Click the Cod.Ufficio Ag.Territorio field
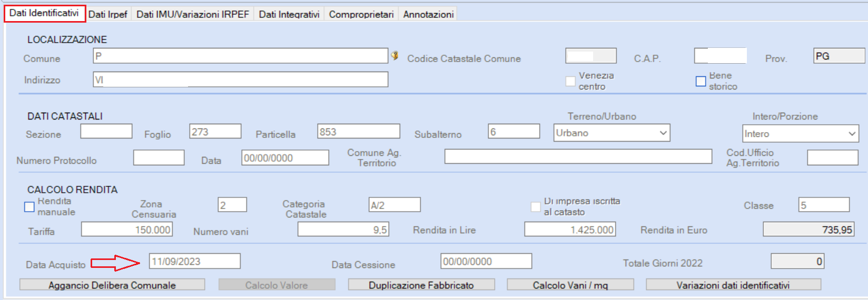 pos(833,157)
